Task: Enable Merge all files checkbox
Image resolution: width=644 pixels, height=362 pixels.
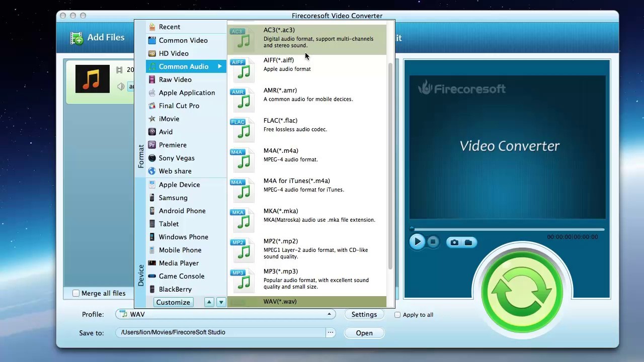Action: pos(76,293)
